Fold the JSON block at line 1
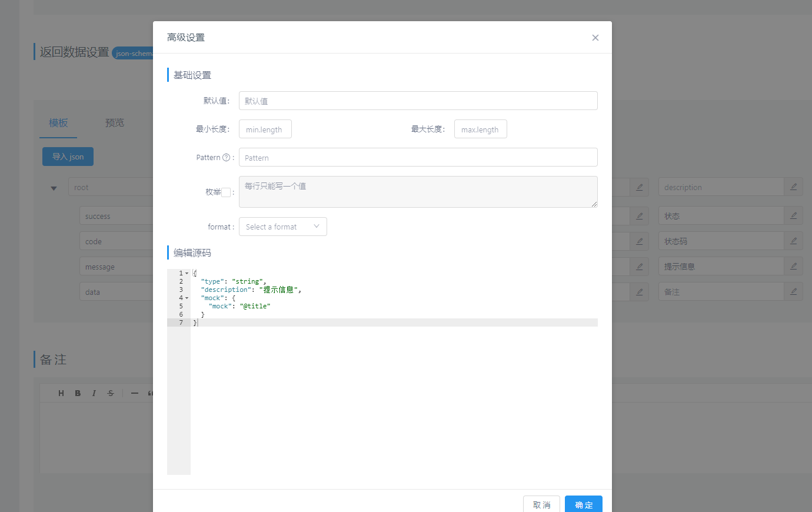This screenshot has width=812, height=512. pos(187,273)
